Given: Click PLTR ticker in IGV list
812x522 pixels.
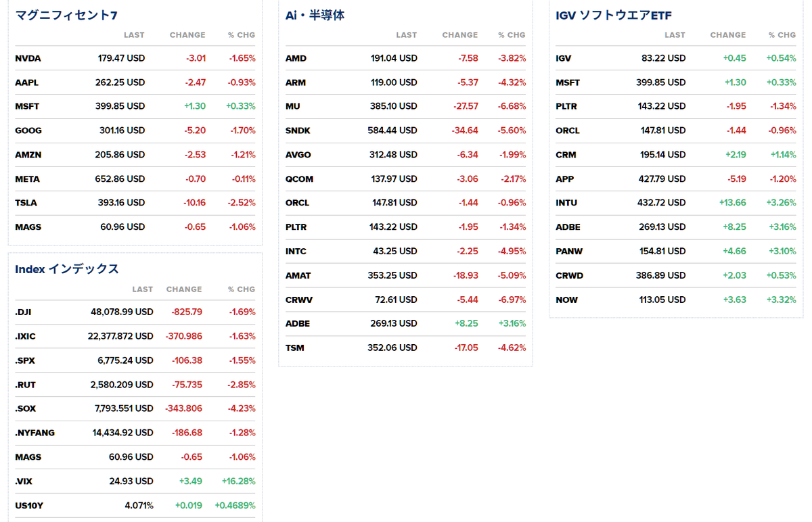Looking at the screenshot, I should (566, 107).
